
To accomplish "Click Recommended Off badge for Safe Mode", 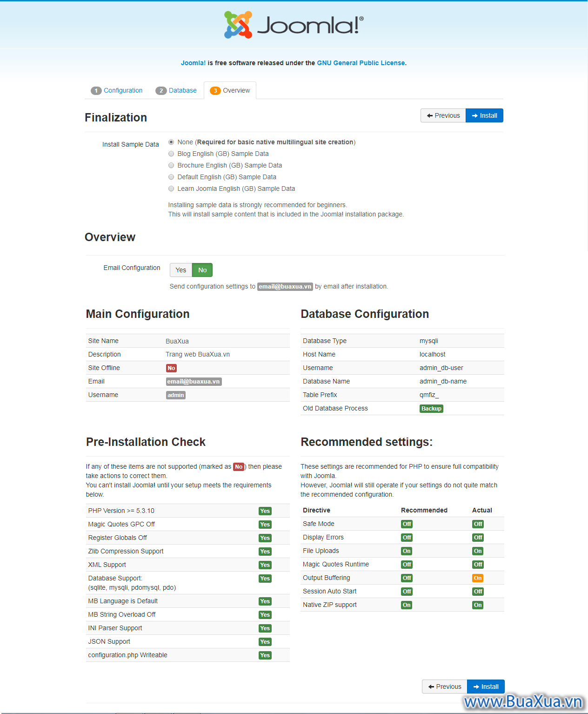I will [407, 524].
